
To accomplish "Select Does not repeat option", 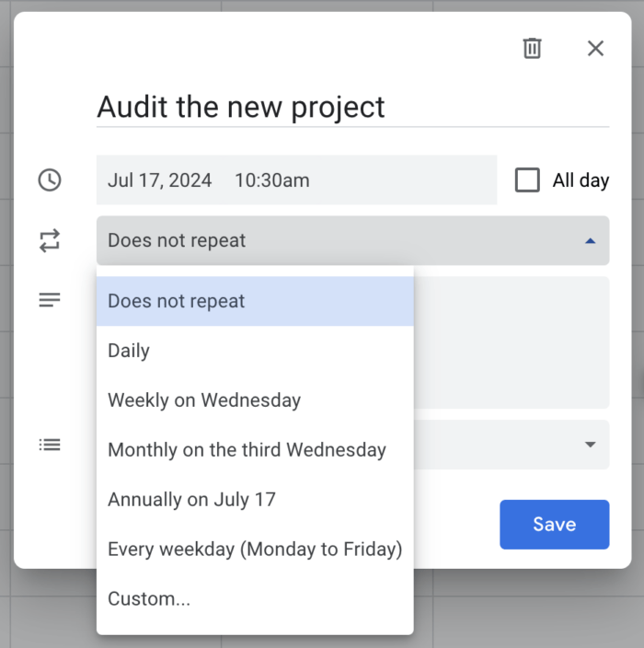I will pyautogui.click(x=177, y=301).
